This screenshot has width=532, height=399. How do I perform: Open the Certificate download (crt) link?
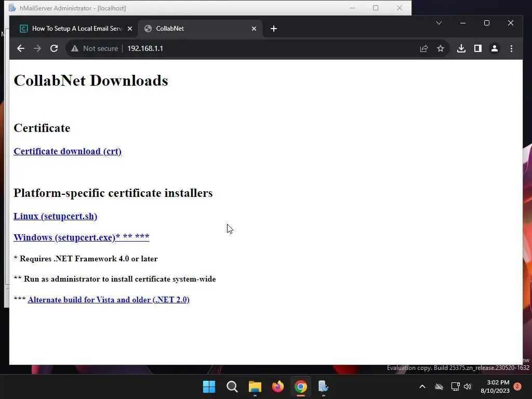point(68,151)
